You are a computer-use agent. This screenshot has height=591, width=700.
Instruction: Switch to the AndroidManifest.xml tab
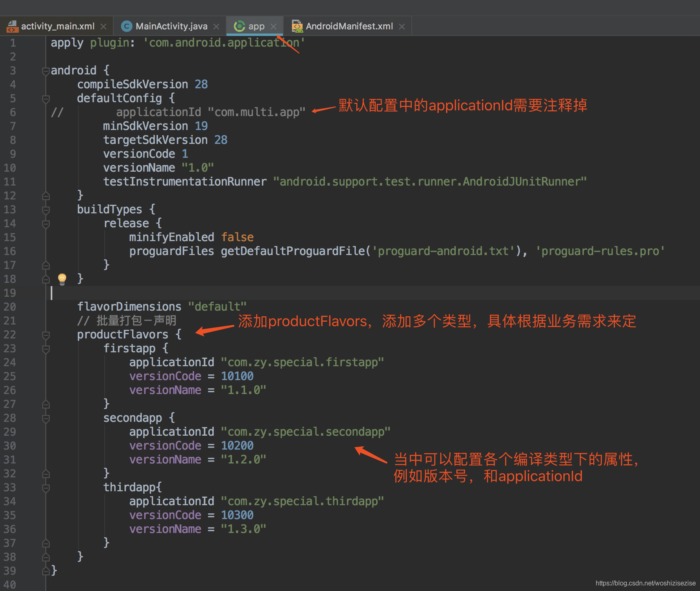(349, 27)
